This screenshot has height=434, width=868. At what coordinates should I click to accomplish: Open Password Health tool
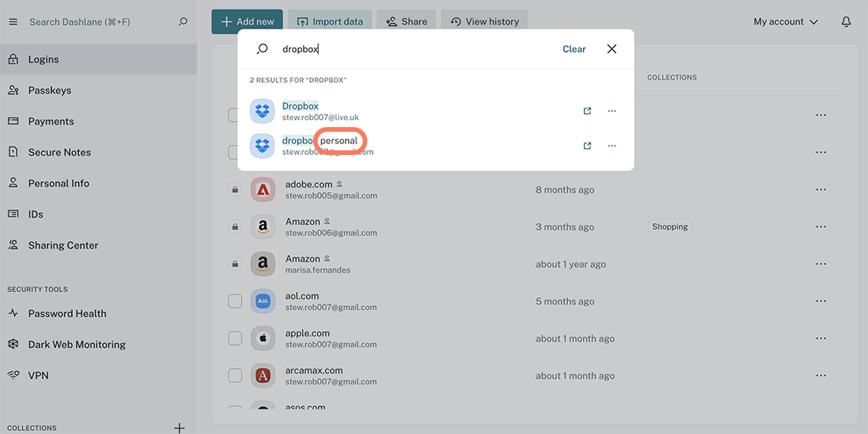(67, 314)
